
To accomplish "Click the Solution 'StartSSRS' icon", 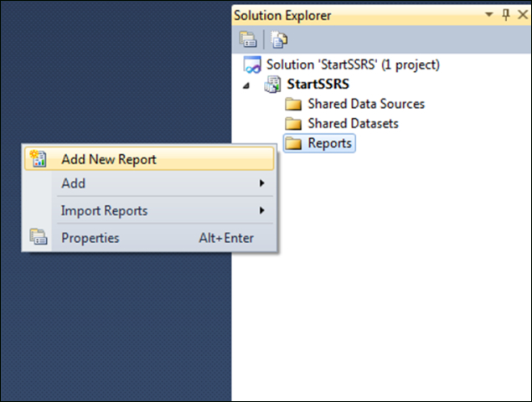I will (252, 64).
